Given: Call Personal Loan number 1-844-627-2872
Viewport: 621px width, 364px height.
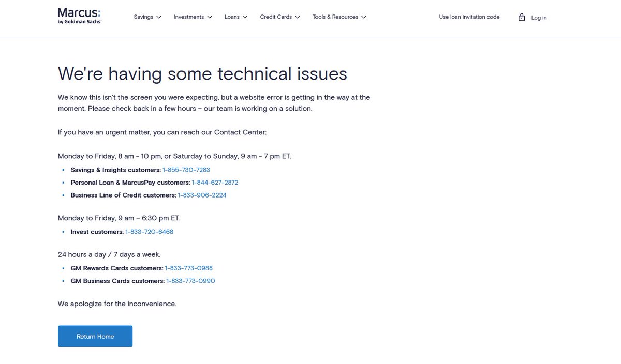Looking at the screenshot, I should [215, 183].
